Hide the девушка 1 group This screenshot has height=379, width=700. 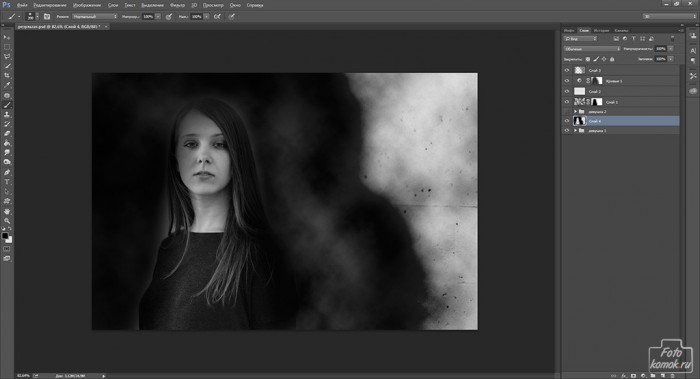click(x=567, y=130)
